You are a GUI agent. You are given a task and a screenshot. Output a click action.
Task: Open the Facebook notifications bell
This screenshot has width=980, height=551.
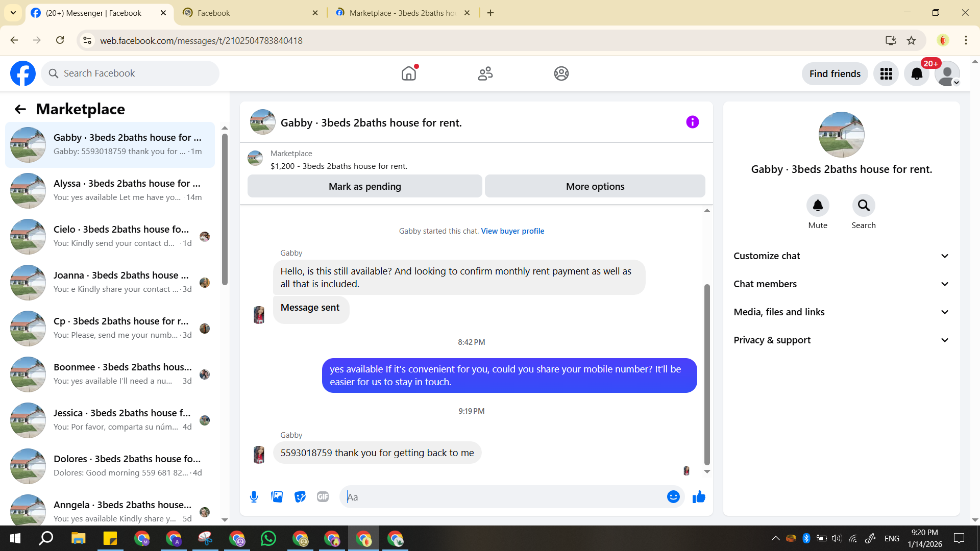[917, 74]
